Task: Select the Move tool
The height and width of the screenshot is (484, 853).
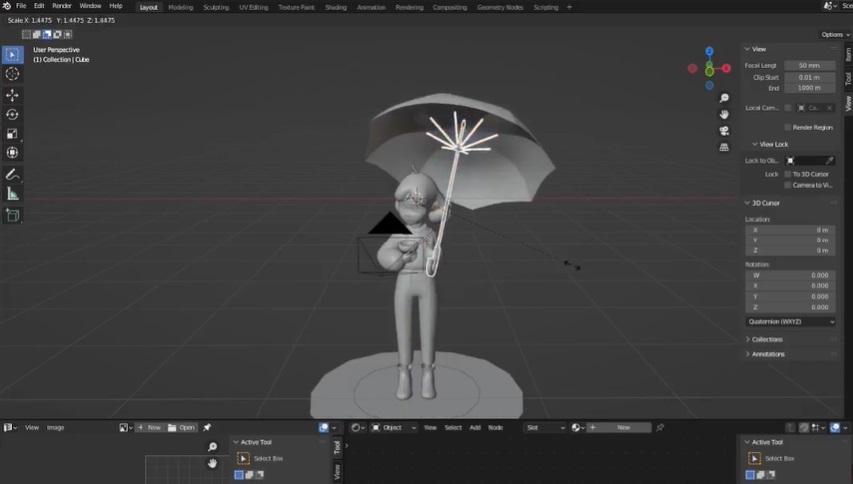Action: pyautogui.click(x=13, y=95)
